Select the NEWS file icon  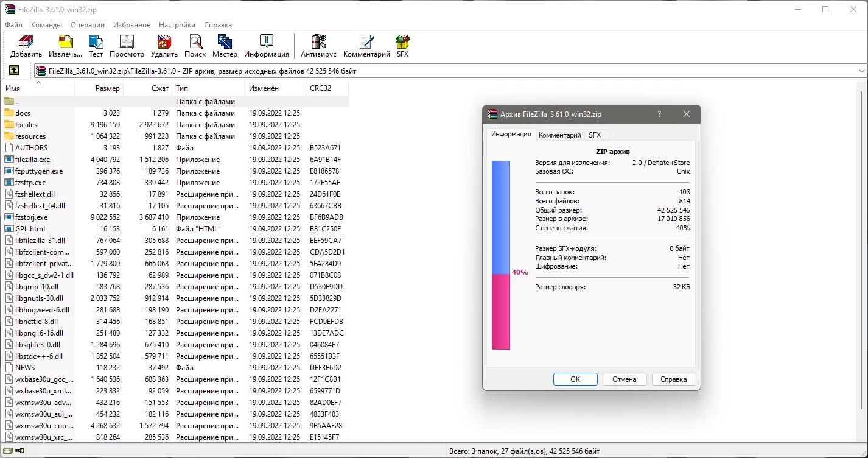click(x=9, y=367)
